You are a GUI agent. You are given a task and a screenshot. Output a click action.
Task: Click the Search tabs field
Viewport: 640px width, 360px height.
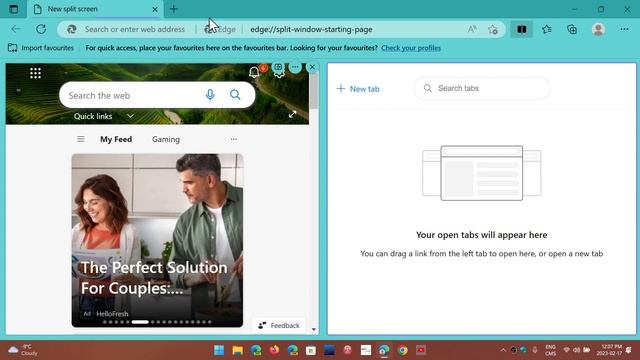click(x=482, y=88)
